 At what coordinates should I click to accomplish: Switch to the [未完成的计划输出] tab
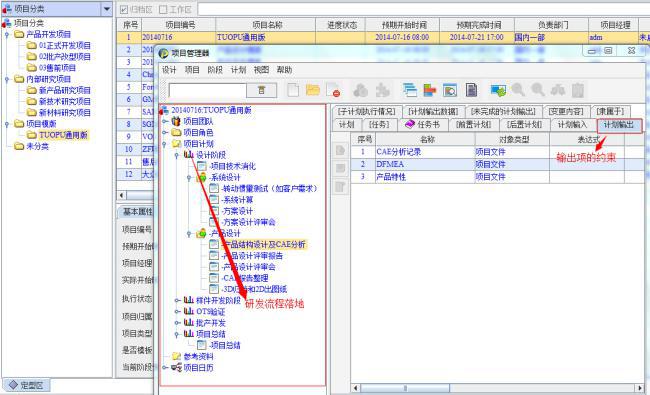[503, 111]
